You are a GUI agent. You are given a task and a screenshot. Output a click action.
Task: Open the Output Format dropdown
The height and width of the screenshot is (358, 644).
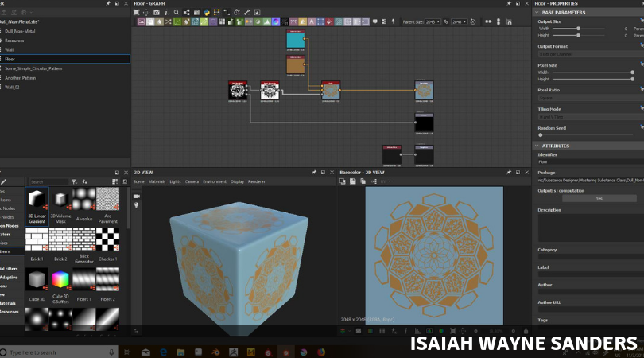tap(587, 53)
